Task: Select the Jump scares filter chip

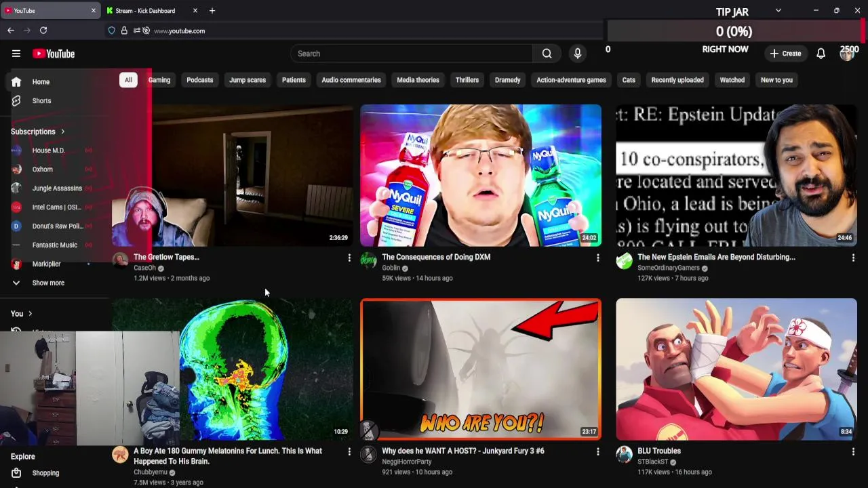Action: 248,80
